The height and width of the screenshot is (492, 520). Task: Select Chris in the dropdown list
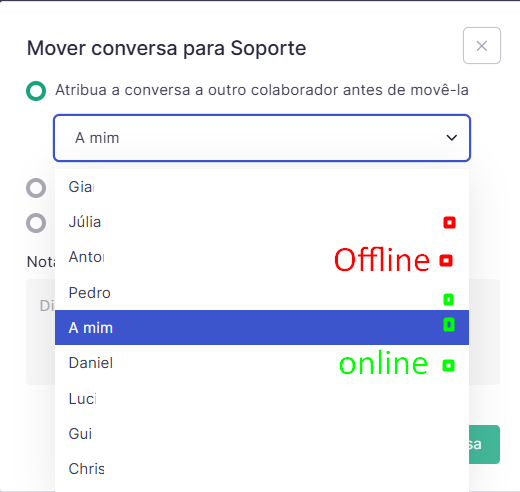(262, 469)
